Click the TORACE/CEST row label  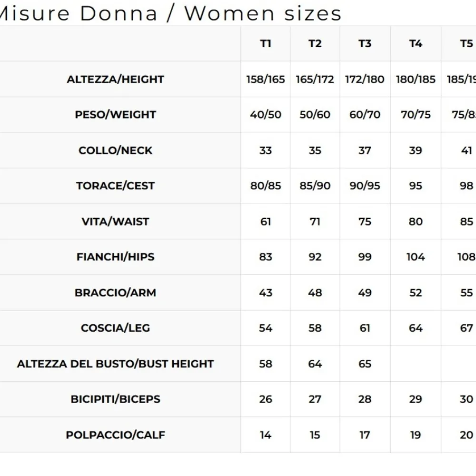[x=115, y=186]
